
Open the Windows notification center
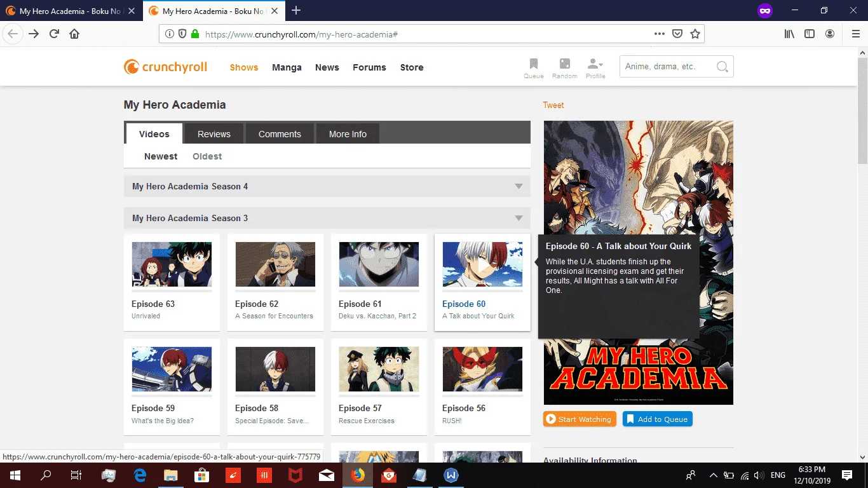[x=847, y=475]
